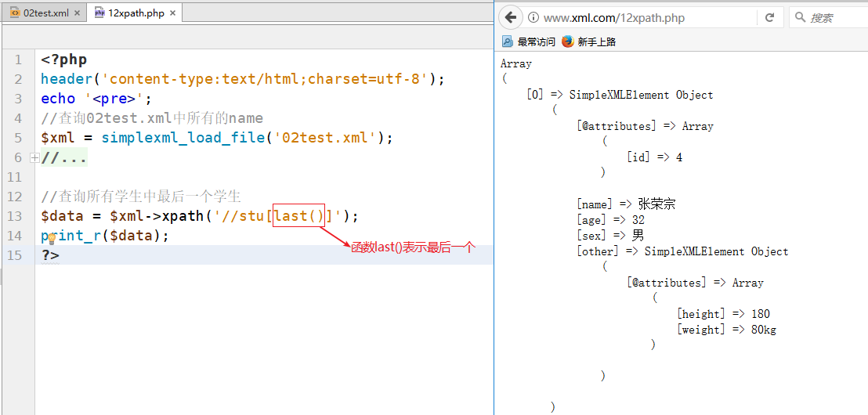This screenshot has width=868, height=415.
Task: Open site information icon in address bar
Action: coord(533,17)
